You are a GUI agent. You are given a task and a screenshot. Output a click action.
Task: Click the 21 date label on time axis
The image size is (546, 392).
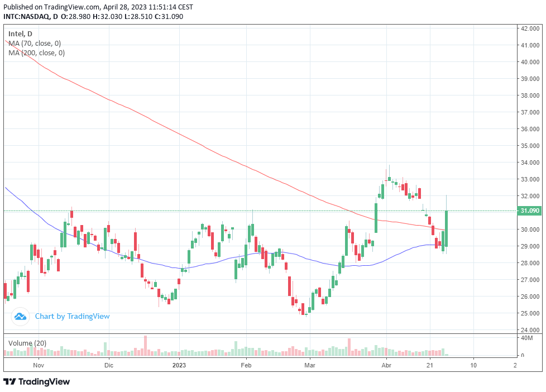click(x=430, y=365)
